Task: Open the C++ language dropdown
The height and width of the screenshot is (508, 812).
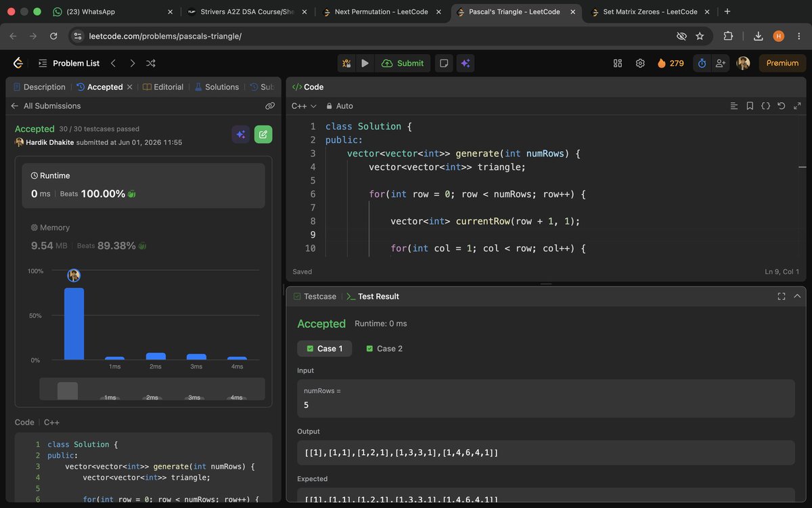Action: 304,106
